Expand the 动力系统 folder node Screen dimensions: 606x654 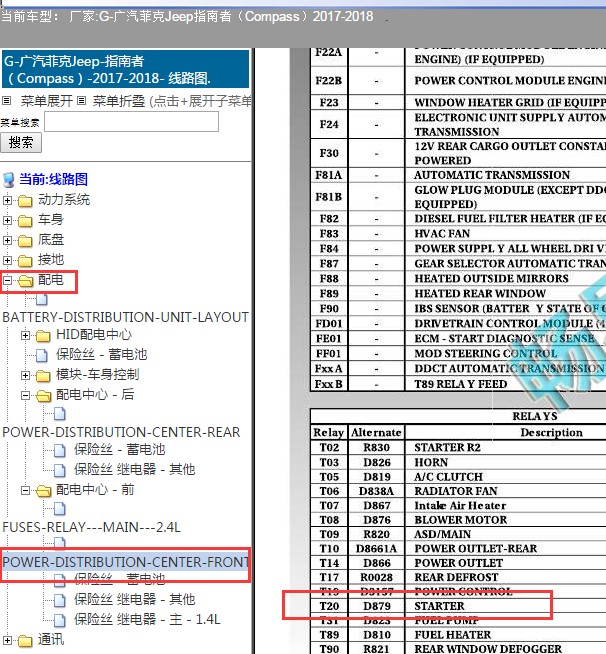7,200
